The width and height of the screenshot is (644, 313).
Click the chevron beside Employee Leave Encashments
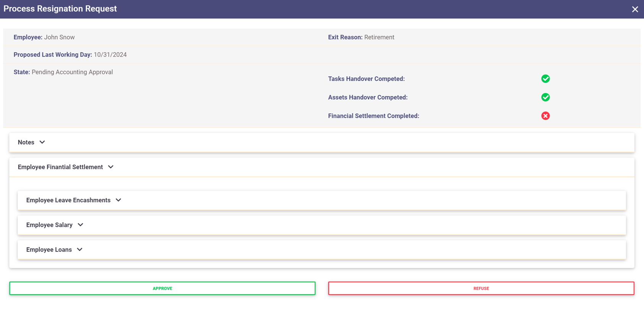coord(118,200)
